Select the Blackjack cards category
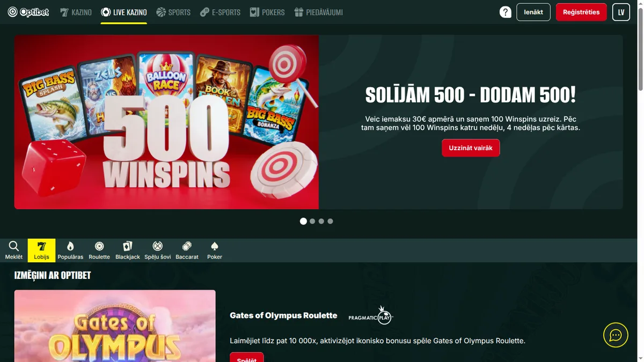 [128, 250]
